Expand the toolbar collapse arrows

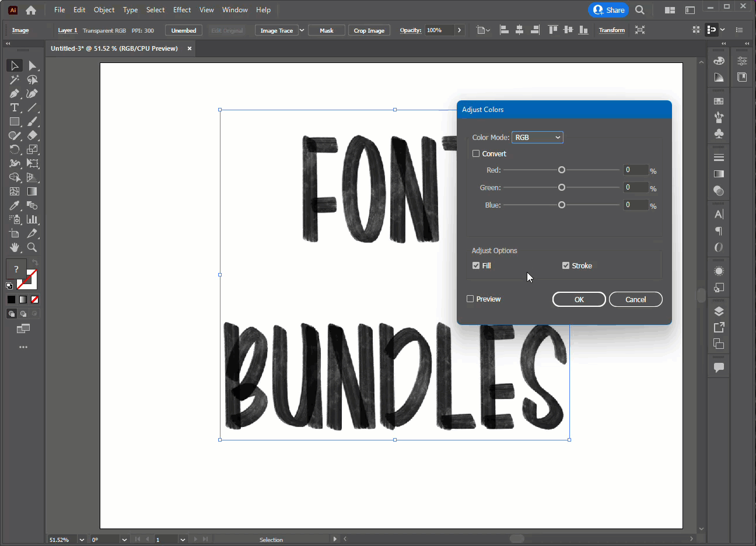8,44
